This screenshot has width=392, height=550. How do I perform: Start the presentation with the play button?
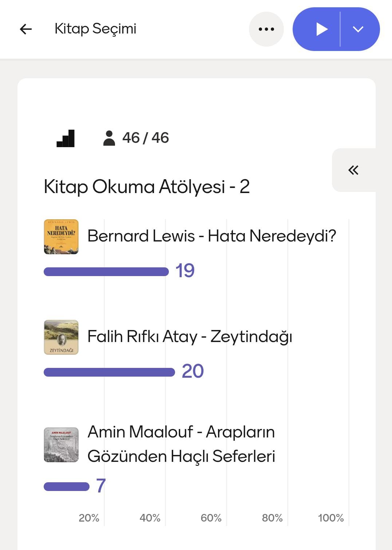coord(321,29)
